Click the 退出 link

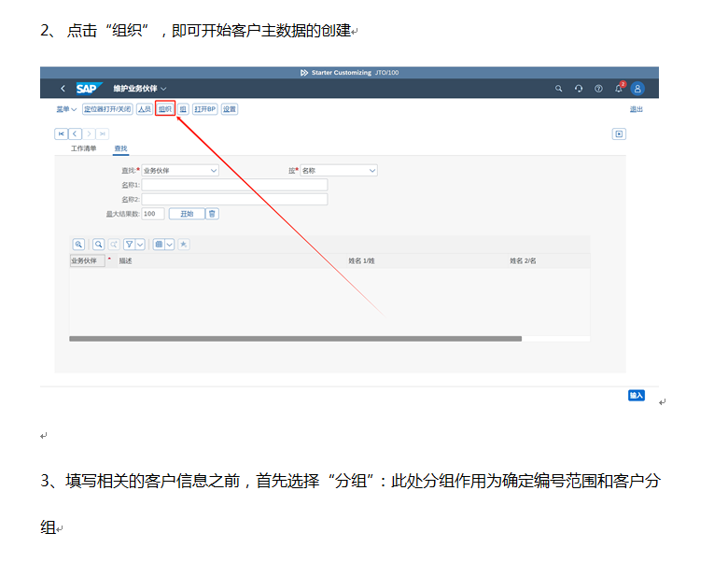636,109
